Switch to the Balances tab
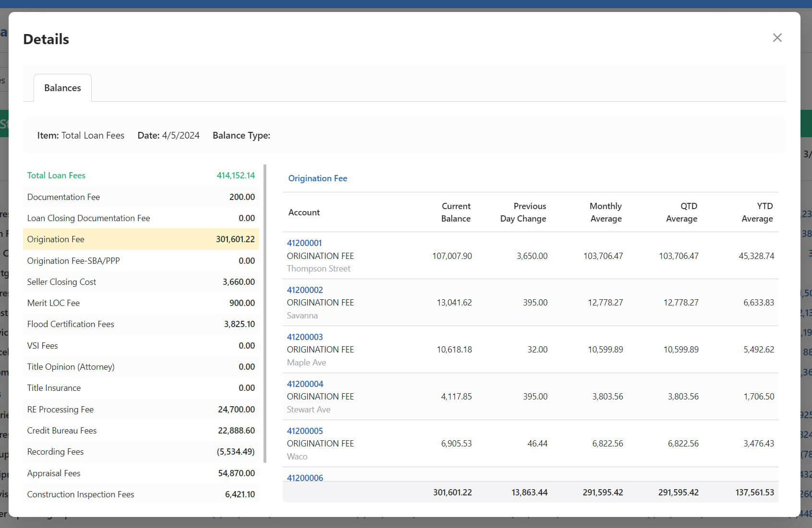 coord(62,88)
